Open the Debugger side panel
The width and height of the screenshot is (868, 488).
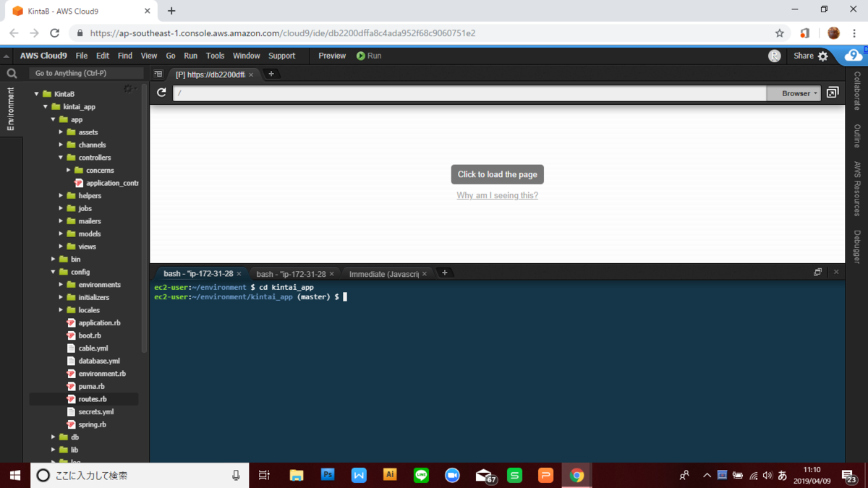(x=857, y=247)
